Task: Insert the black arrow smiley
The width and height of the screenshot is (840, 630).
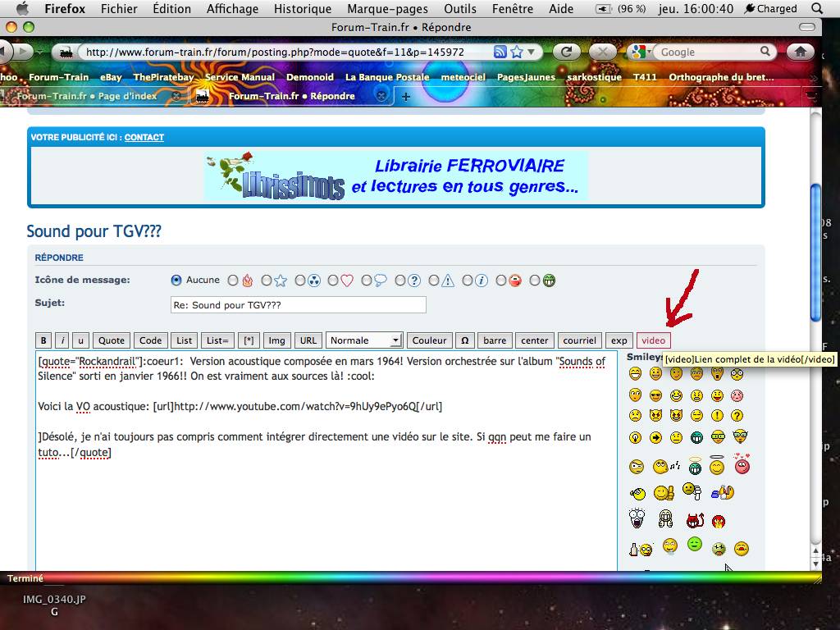Action: click(655, 438)
